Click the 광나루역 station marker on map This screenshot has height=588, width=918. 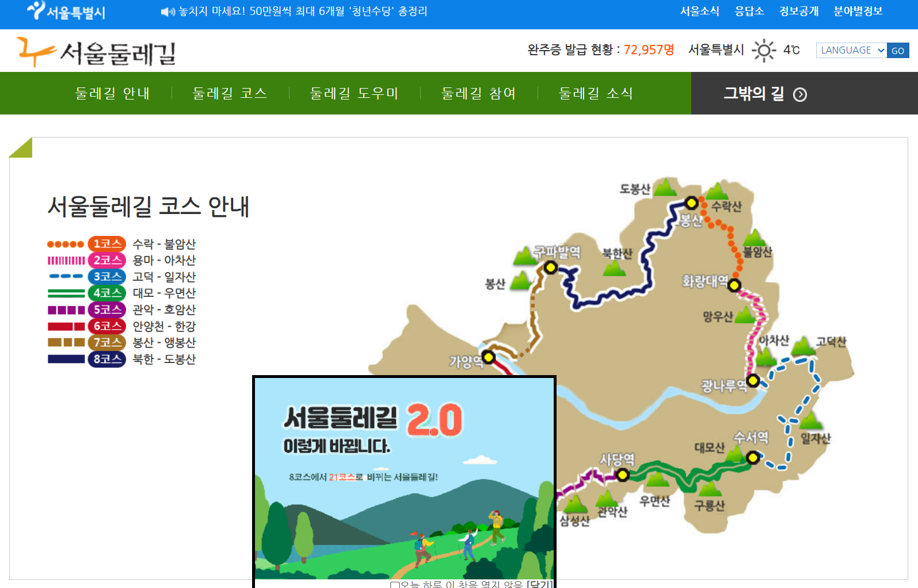coord(753,380)
